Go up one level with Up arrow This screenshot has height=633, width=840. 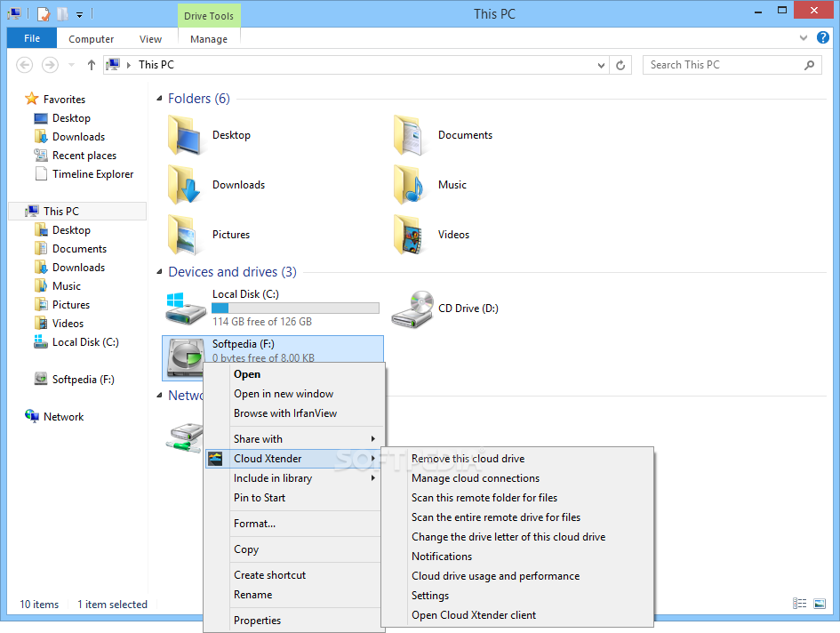pos(92,65)
